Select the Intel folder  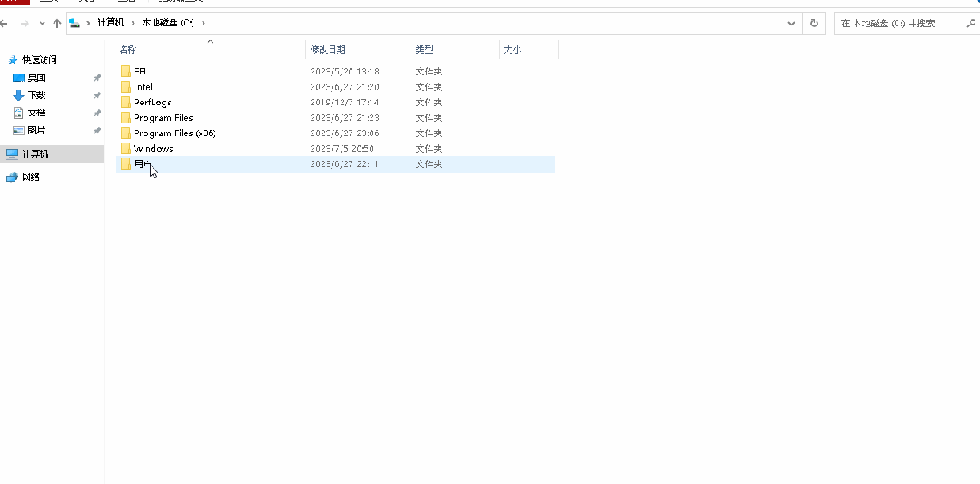(143, 86)
